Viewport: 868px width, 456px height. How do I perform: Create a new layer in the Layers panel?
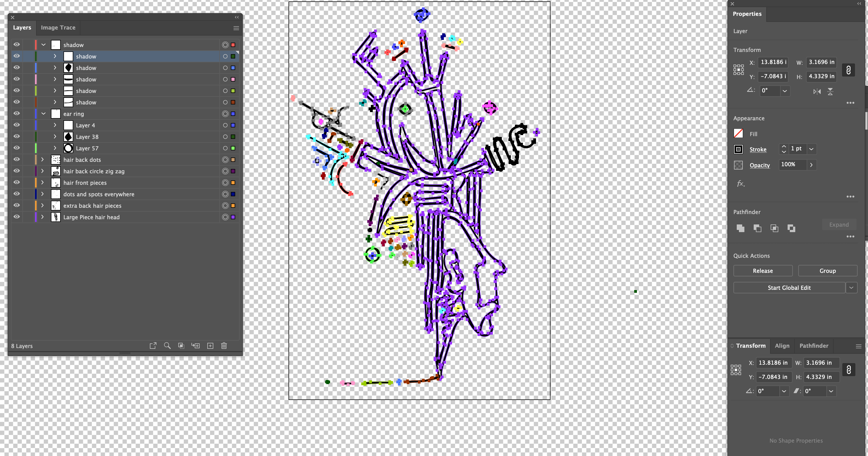click(x=210, y=346)
